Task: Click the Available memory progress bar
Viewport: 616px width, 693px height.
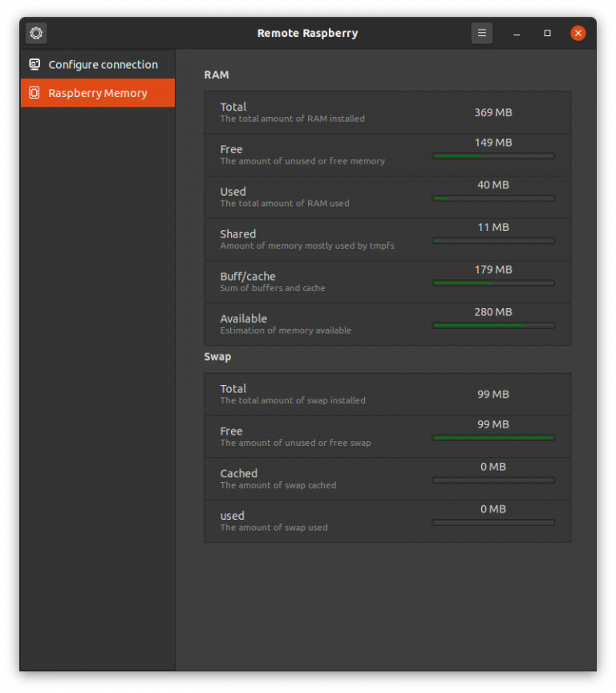Action: tap(493, 326)
